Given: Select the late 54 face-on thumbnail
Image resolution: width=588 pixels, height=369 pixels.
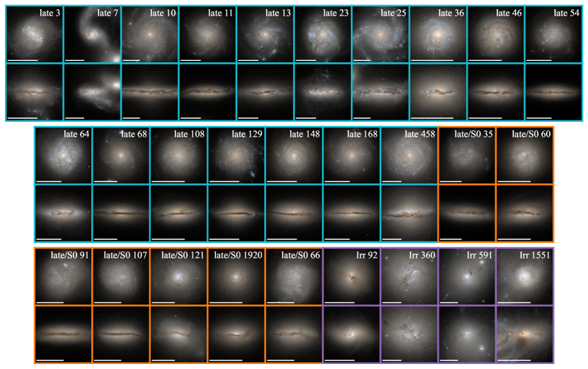Looking at the screenshot, I should click(553, 34).
